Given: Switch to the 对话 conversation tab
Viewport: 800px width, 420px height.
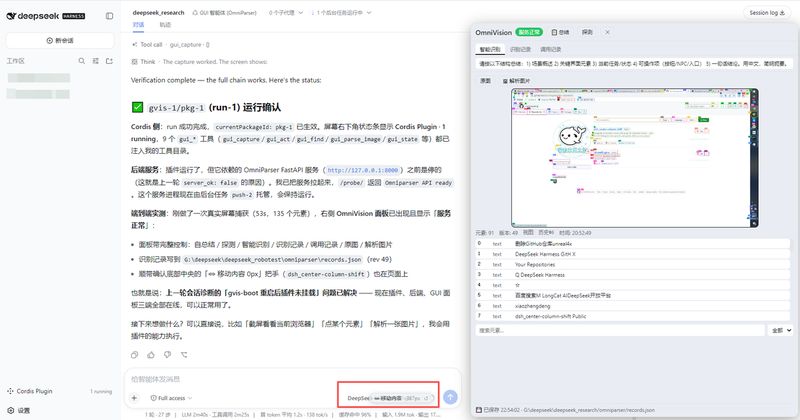Looking at the screenshot, I should [138, 24].
